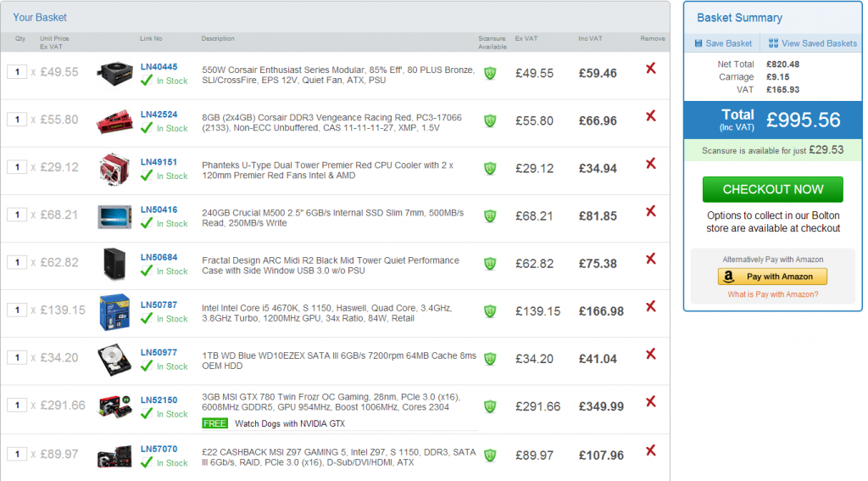Open product link LN49151

point(159,162)
